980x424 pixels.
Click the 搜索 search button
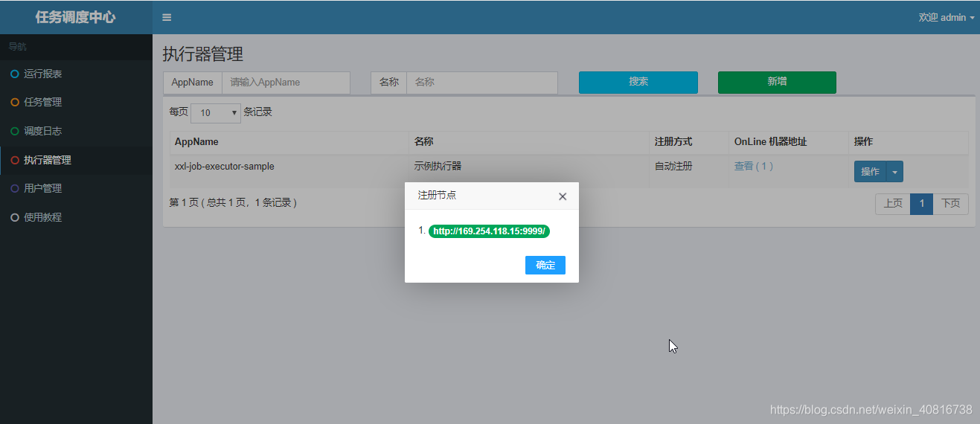(x=638, y=82)
